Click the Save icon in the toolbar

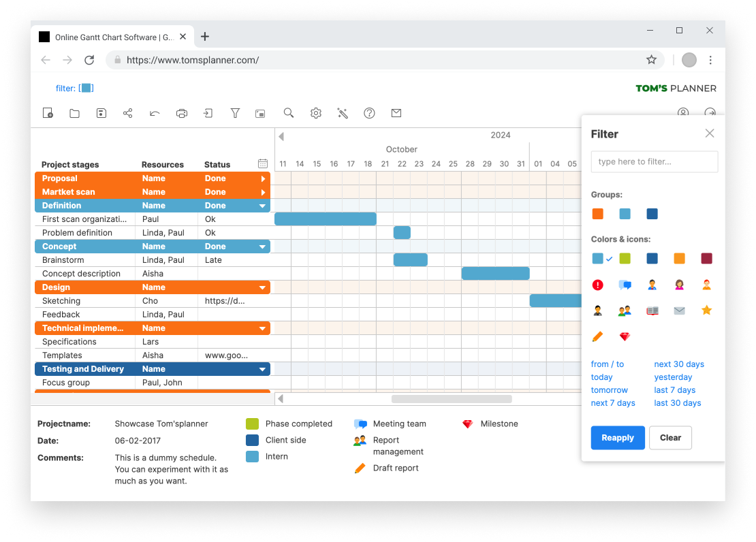[101, 113]
